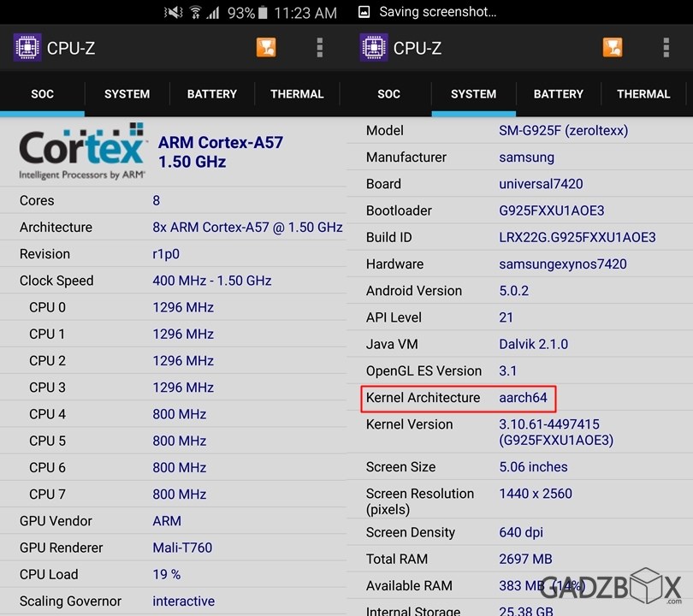
Task: Select Revision value r1p0
Action: (x=166, y=254)
